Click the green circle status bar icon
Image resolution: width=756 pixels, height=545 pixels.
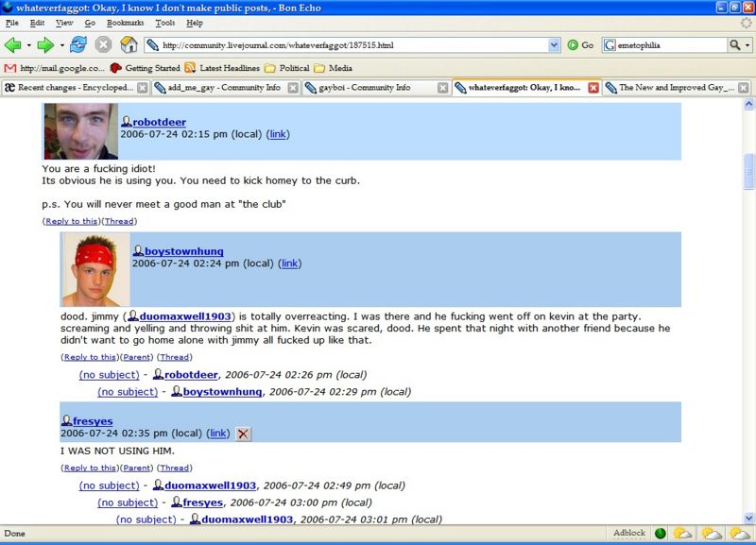coord(661,534)
